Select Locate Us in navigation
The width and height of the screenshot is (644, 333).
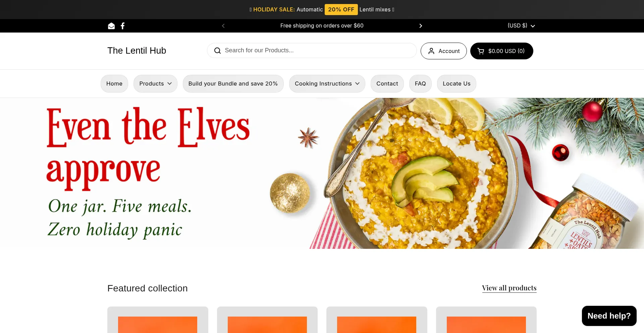coord(457,84)
